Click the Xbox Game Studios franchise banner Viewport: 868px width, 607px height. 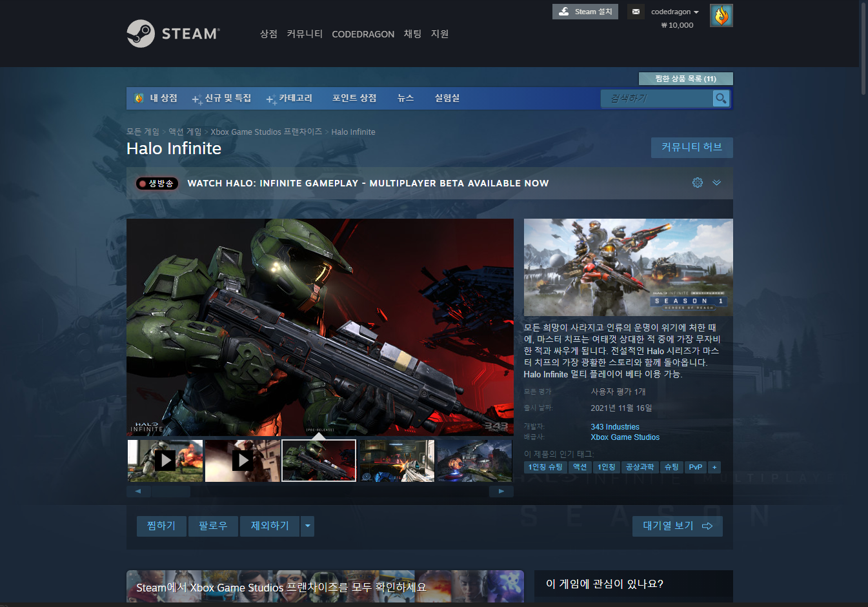point(325,586)
